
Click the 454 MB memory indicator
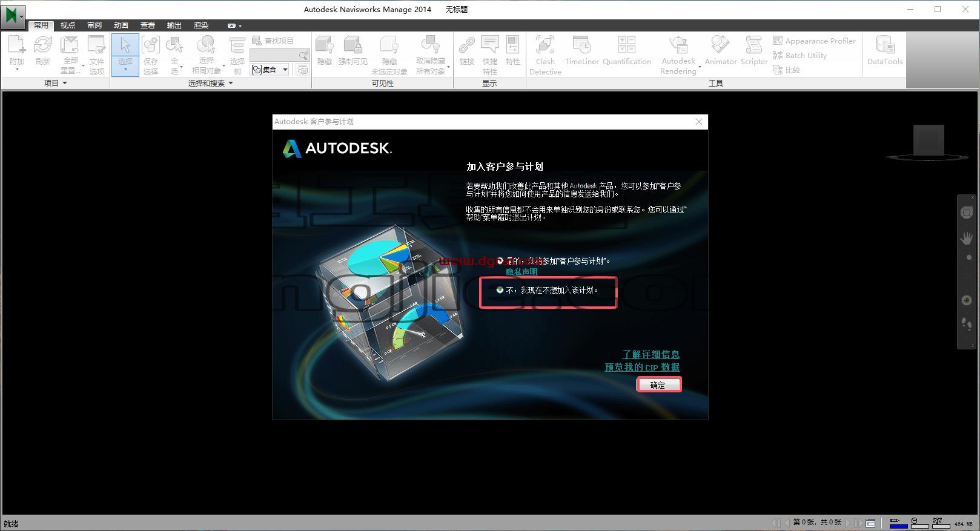tap(964, 524)
